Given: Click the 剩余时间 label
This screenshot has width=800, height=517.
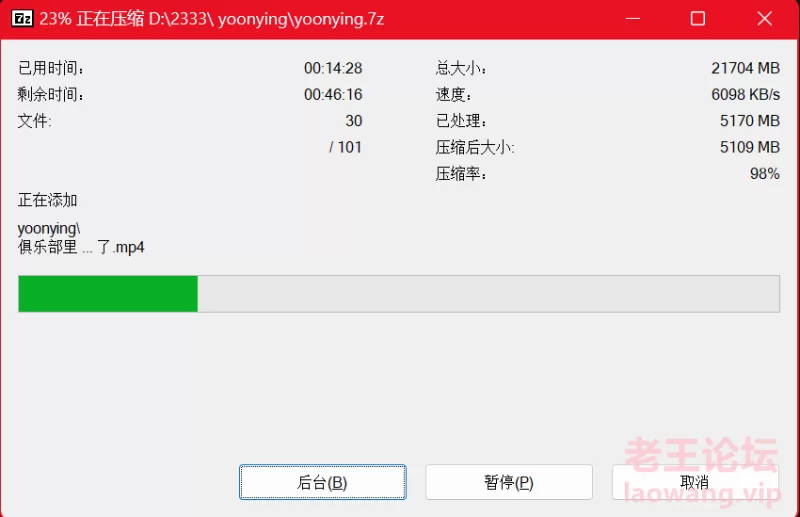Looking at the screenshot, I should point(51,94).
